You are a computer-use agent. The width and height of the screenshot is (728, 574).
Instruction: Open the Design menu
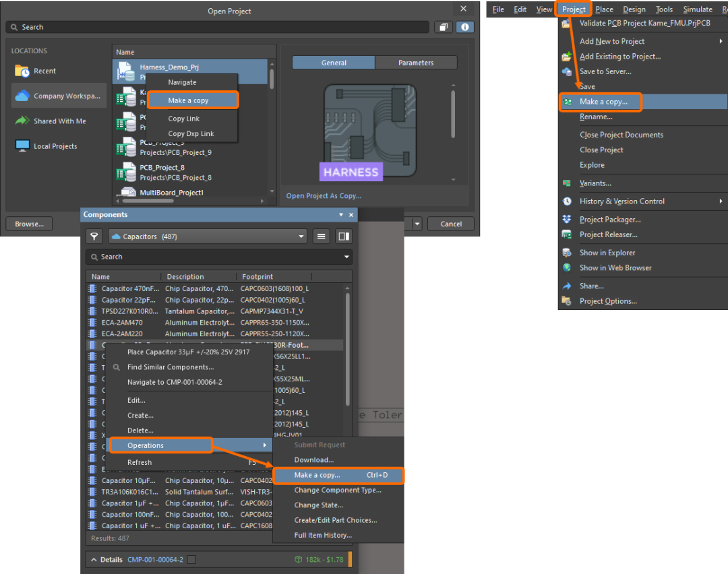(634, 9)
